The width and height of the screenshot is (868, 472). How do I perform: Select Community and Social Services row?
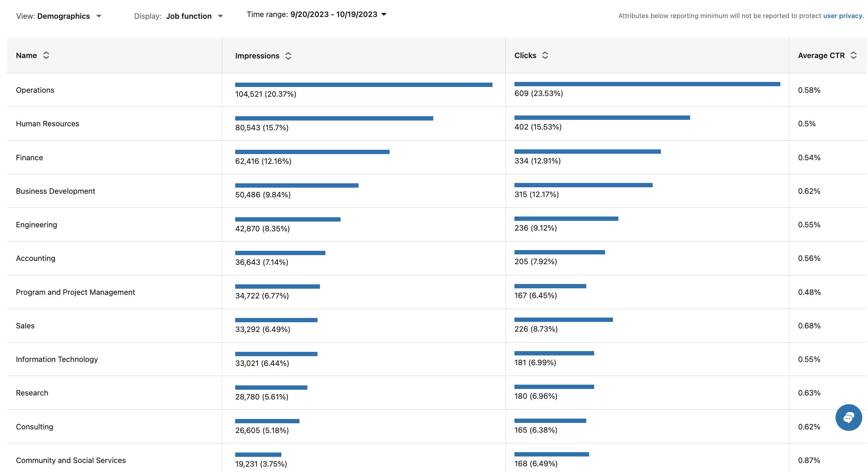point(71,460)
